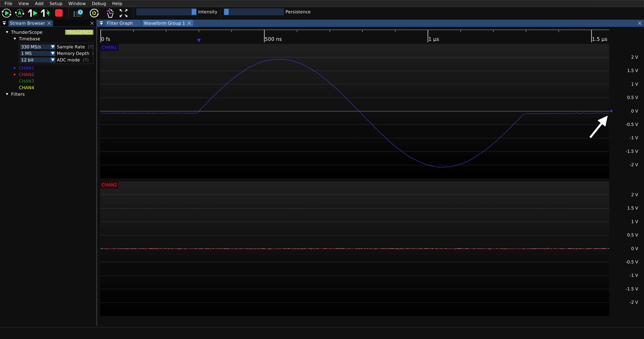Screen dimensions: 644x339
Task: Collapse the Timebase tree node
Action: (15, 39)
